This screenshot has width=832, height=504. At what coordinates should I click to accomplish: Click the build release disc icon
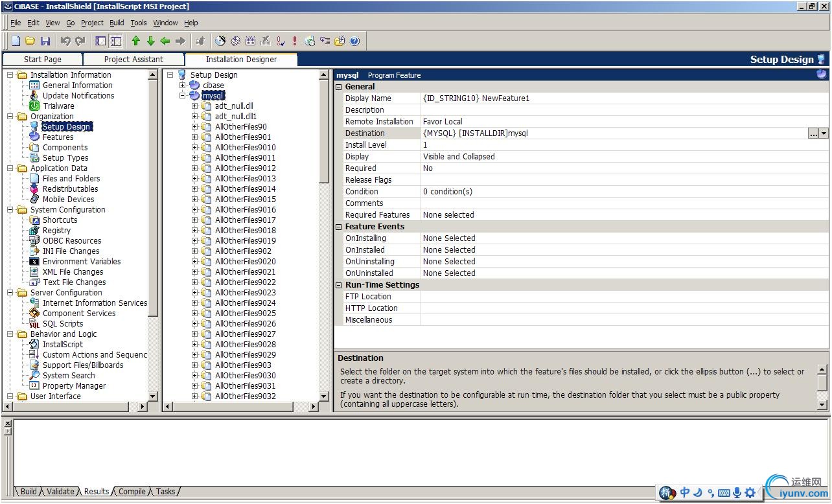point(220,41)
